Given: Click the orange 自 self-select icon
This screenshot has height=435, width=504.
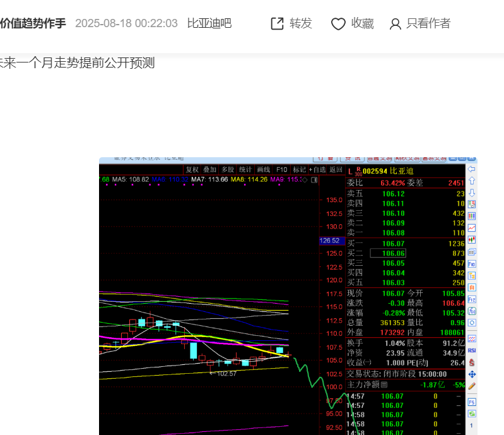Looking at the screenshot, I should (x=472, y=287).
